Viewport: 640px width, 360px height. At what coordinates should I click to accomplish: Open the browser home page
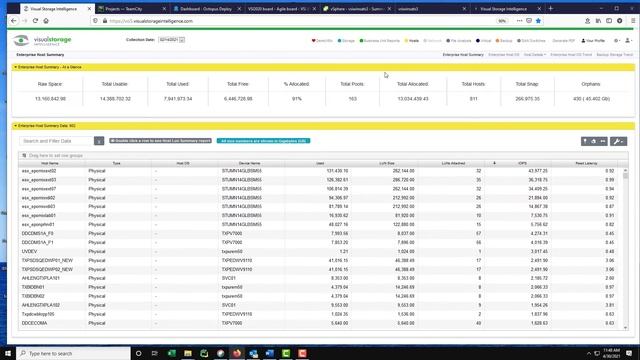46,21
